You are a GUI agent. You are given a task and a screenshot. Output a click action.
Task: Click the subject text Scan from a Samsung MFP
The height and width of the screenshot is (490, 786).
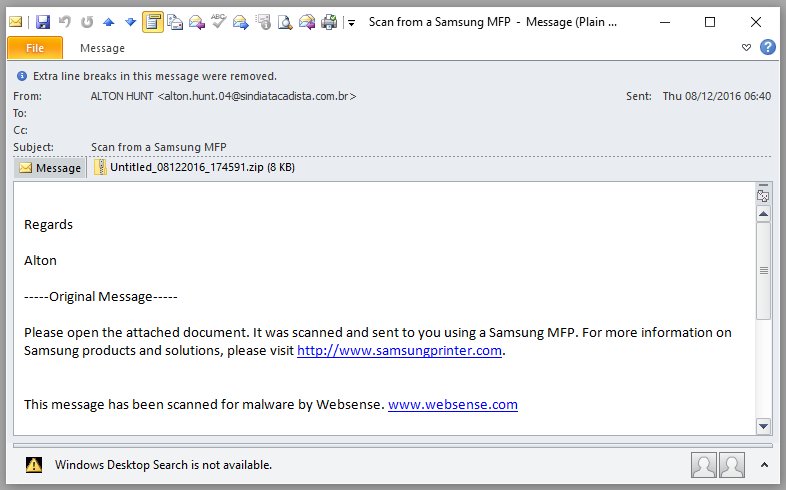click(x=158, y=147)
